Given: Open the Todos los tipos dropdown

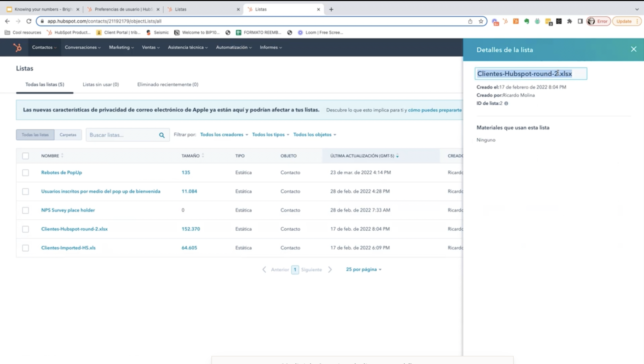Looking at the screenshot, I should coord(270,135).
